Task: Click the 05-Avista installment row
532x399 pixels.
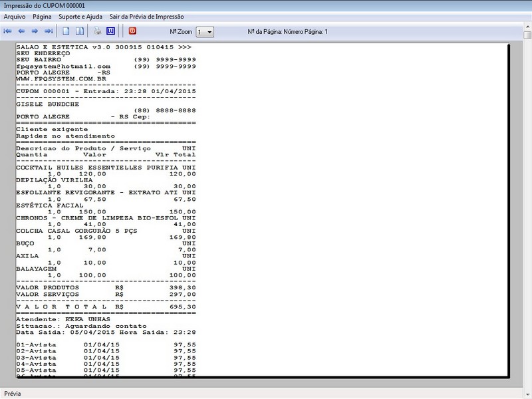Action: (x=106, y=370)
